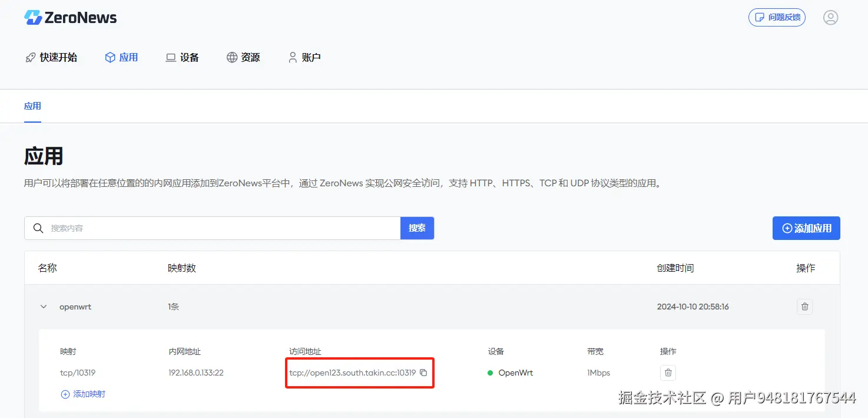Click the 名称 column header
The image size is (868, 418).
(x=48, y=268)
